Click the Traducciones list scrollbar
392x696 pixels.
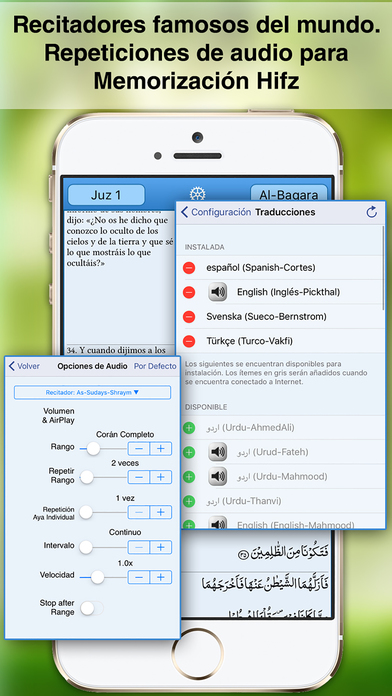[x=384, y=267]
